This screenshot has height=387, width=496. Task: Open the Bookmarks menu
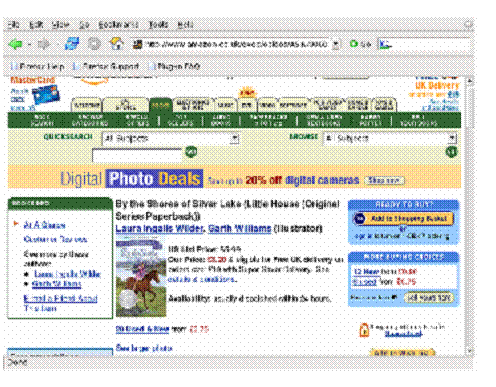point(118,25)
